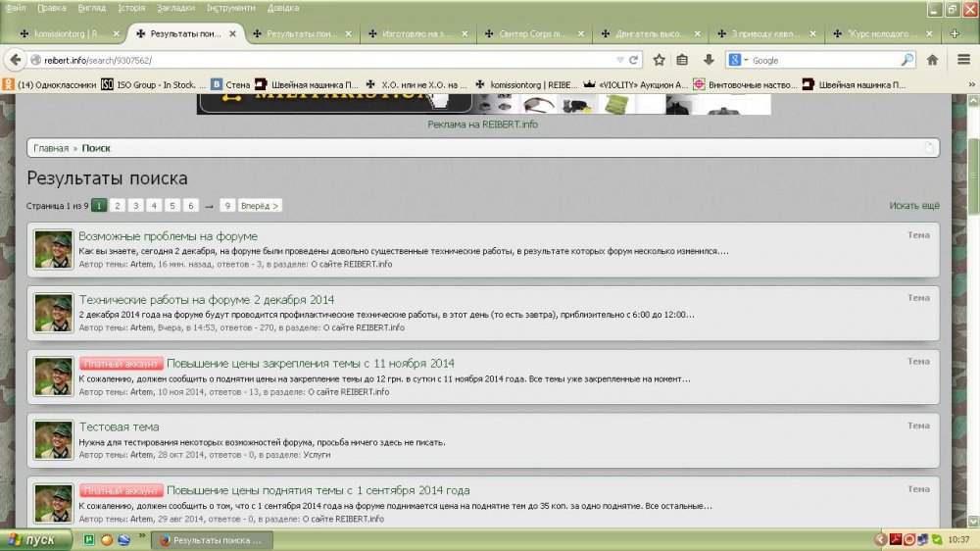980x551 pixels.
Task: Click the Вперёд > next page button
Action: point(261,206)
